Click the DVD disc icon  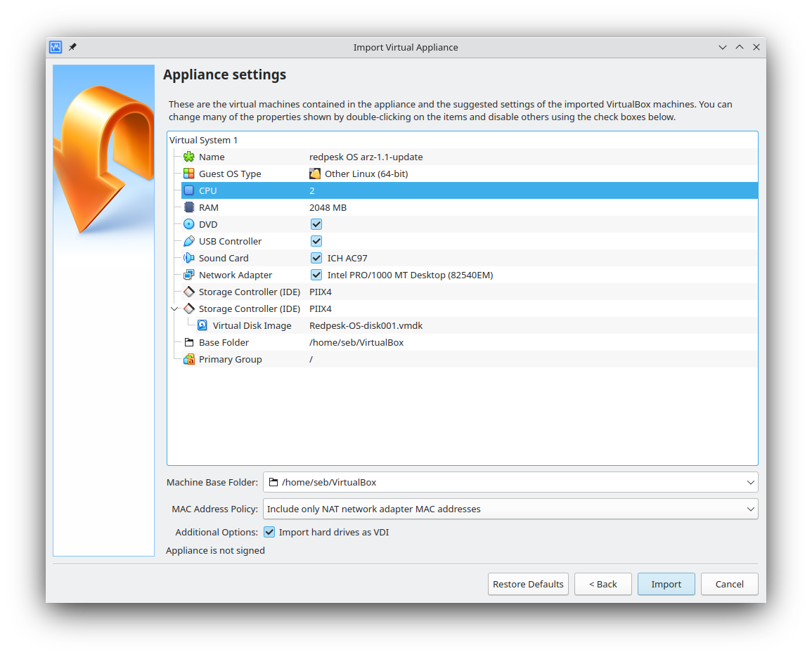click(x=189, y=224)
